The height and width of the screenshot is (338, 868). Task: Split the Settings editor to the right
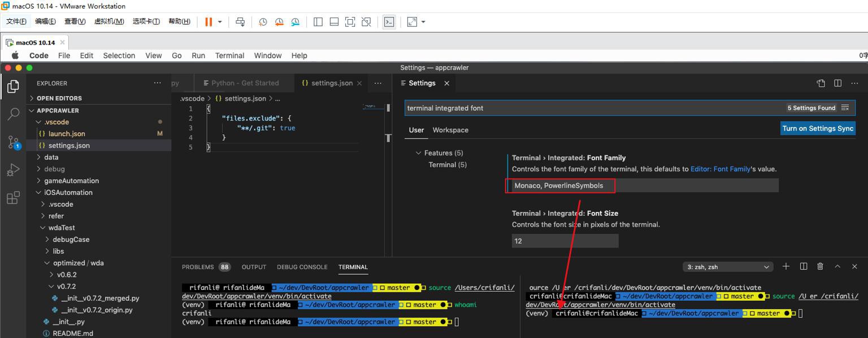click(838, 83)
